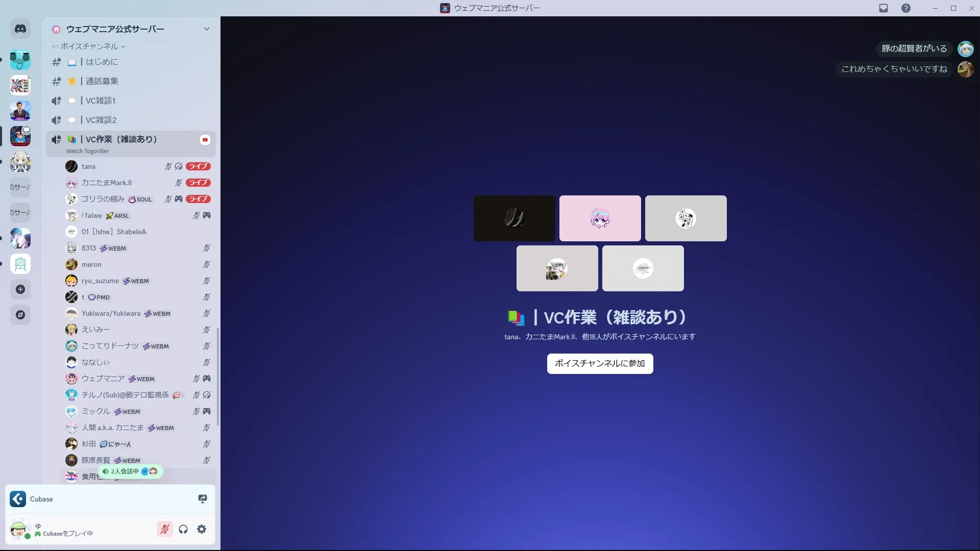Image resolution: width=980 pixels, height=551 pixels.
Task: Click the YouTube activity icon on VC作業 channel
Action: click(205, 140)
